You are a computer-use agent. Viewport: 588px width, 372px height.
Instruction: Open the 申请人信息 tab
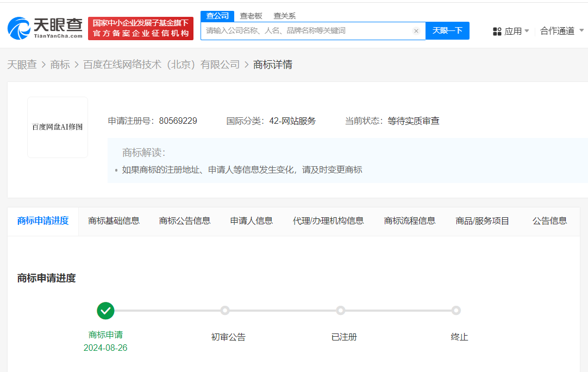click(x=251, y=220)
